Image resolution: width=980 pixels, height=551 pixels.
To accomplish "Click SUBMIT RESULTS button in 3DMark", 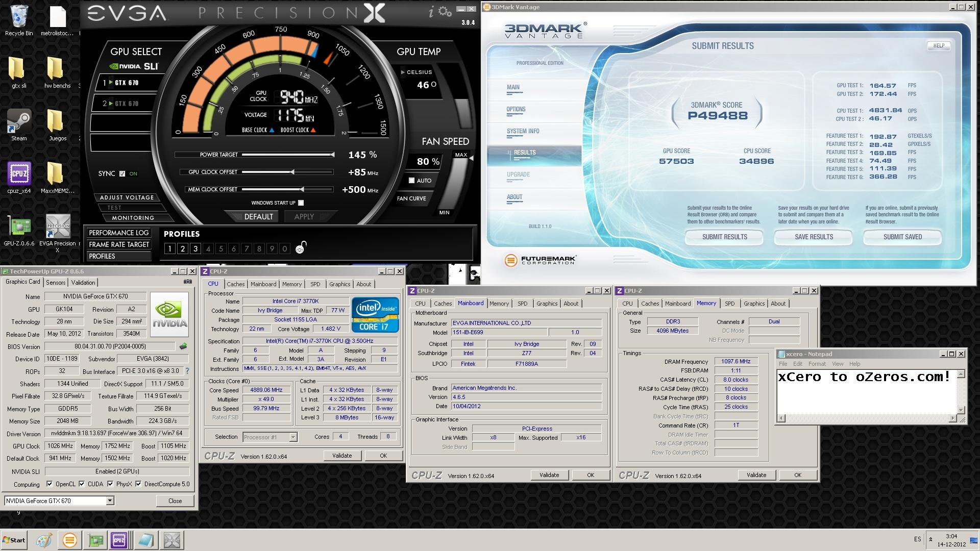I will point(724,237).
